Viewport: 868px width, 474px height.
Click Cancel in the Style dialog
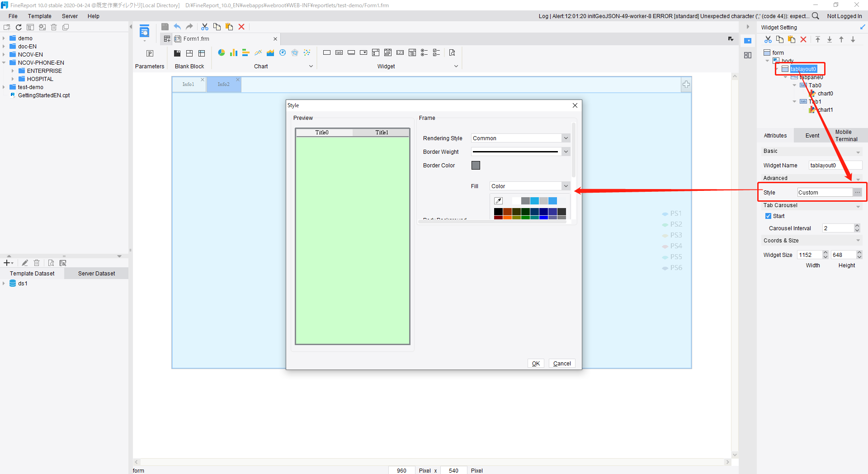point(561,363)
